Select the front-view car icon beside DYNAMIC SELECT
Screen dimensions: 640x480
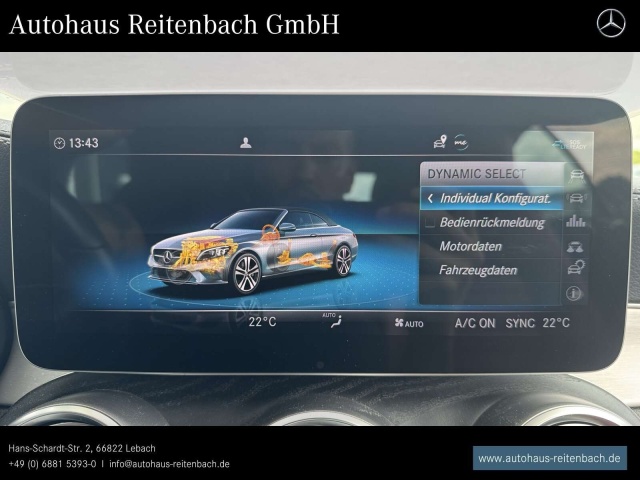point(577,176)
